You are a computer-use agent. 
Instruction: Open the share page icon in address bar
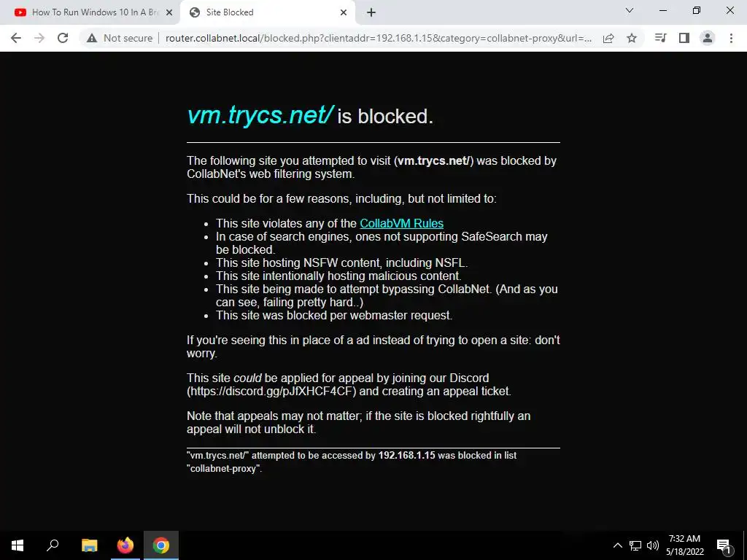tap(608, 38)
